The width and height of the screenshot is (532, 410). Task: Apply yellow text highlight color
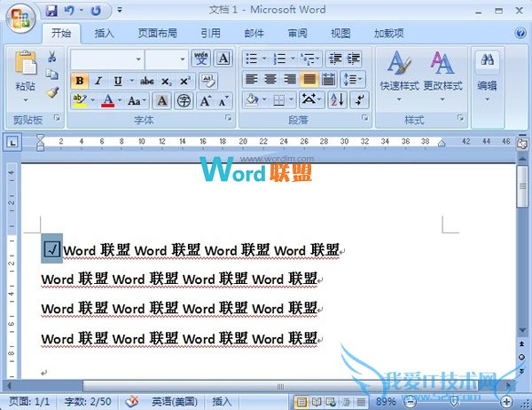pyautogui.click(x=80, y=101)
